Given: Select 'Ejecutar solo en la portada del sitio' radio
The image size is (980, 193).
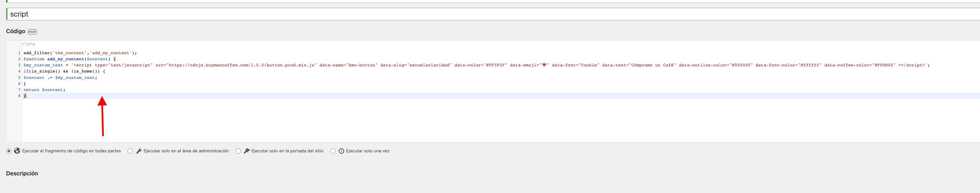Looking at the screenshot, I should (x=238, y=151).
